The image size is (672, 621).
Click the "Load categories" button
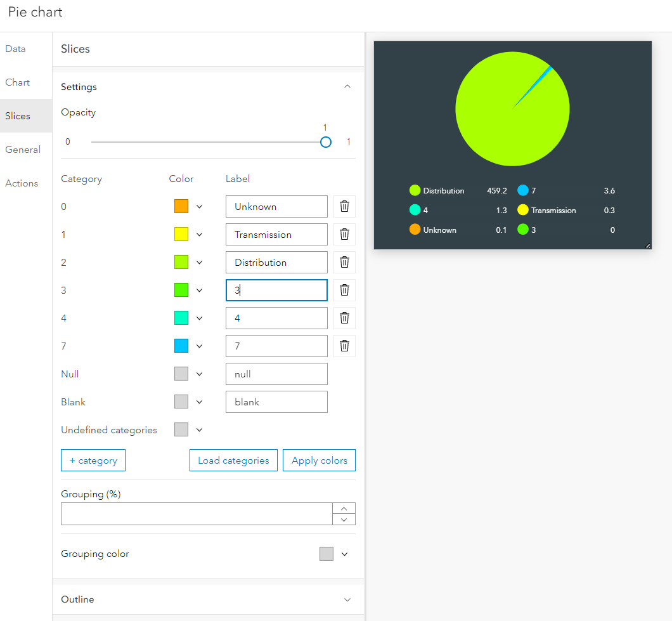[233, 460]
